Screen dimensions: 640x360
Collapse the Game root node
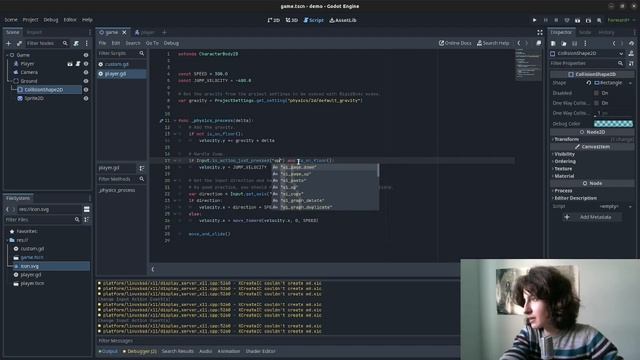(x=7, y=55)
